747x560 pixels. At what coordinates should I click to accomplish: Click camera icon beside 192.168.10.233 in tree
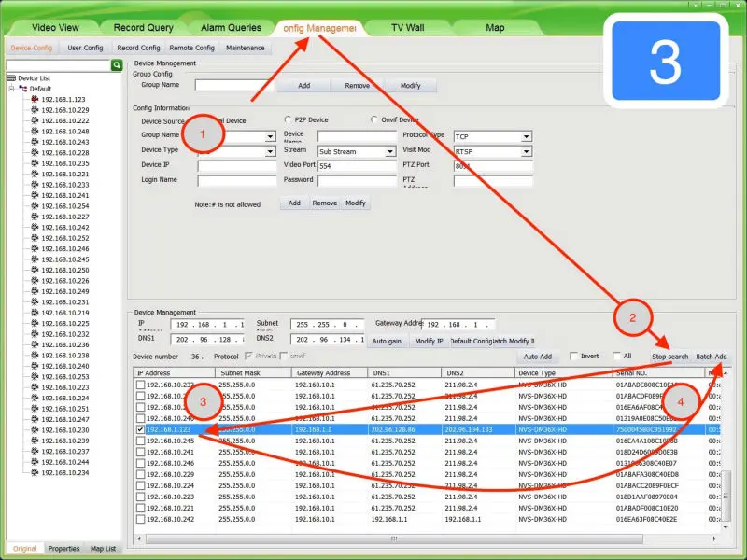click(x=35, y=184)
